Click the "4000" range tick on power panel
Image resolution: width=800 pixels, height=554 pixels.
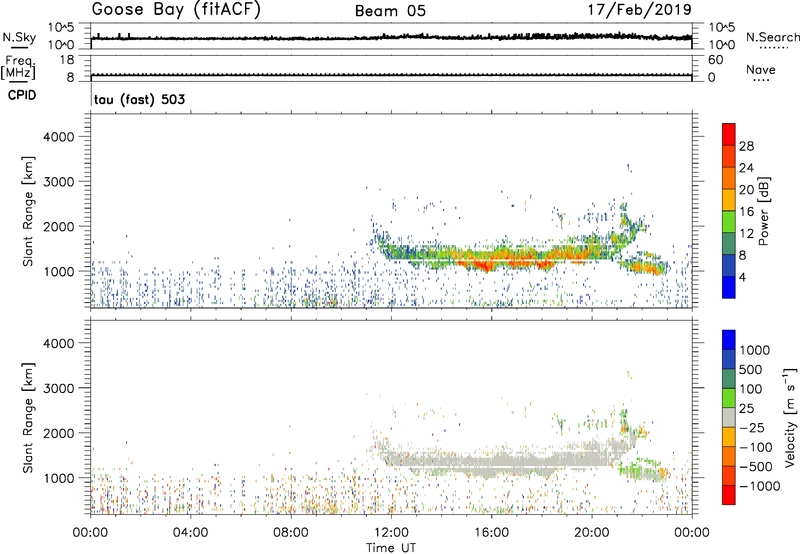click(x=59, y=137)
